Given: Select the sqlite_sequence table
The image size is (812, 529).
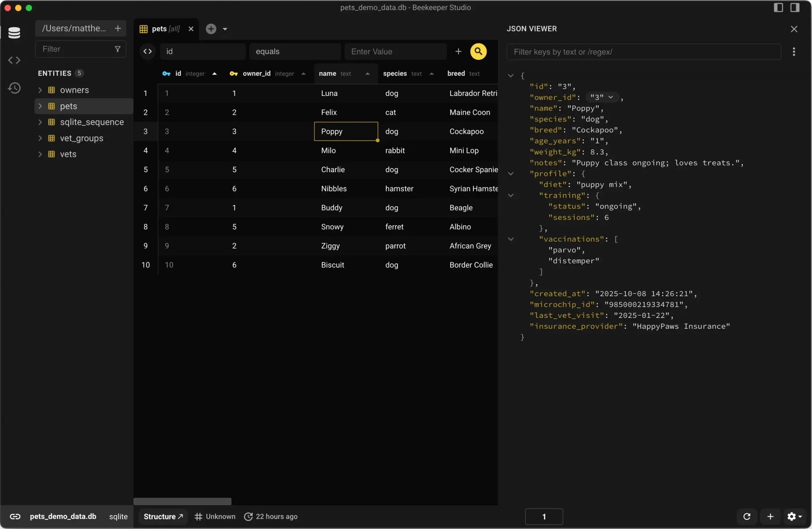Looking at the screenshot, I should click(x=92, y=122).
